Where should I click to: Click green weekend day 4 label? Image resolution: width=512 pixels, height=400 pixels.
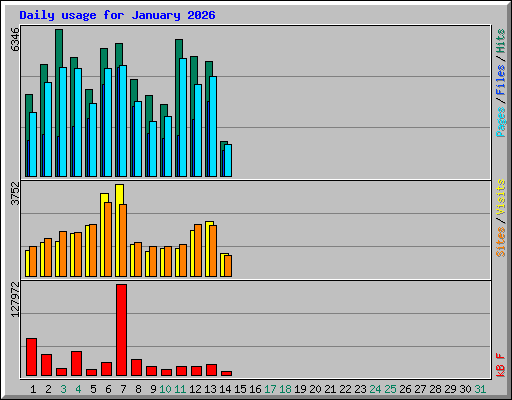tap(78, 389)
